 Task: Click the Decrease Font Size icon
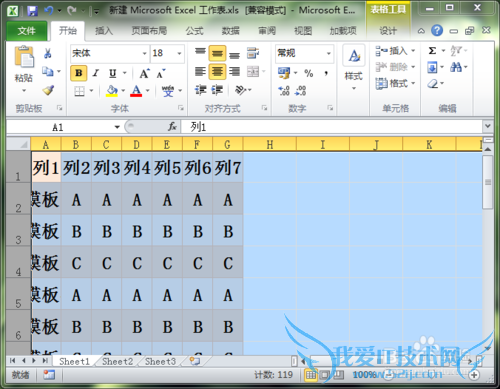click(161, 73)
